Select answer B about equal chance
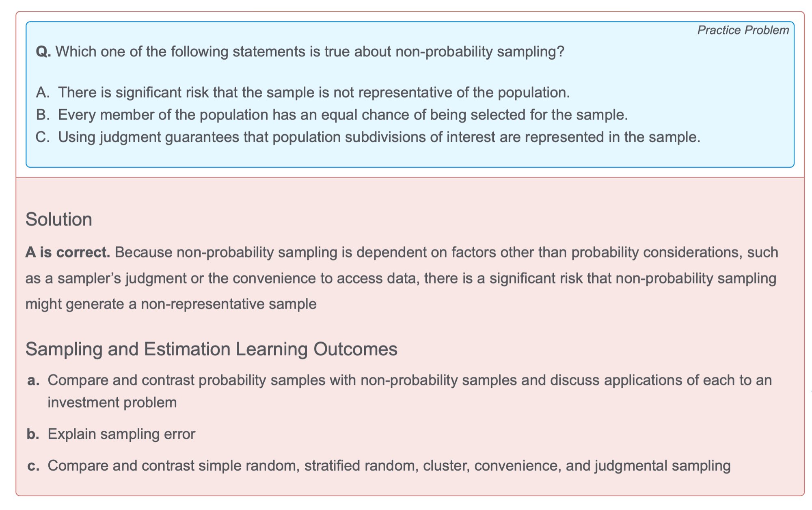Screen dimensions: 812x510 [x=343, y=115]
